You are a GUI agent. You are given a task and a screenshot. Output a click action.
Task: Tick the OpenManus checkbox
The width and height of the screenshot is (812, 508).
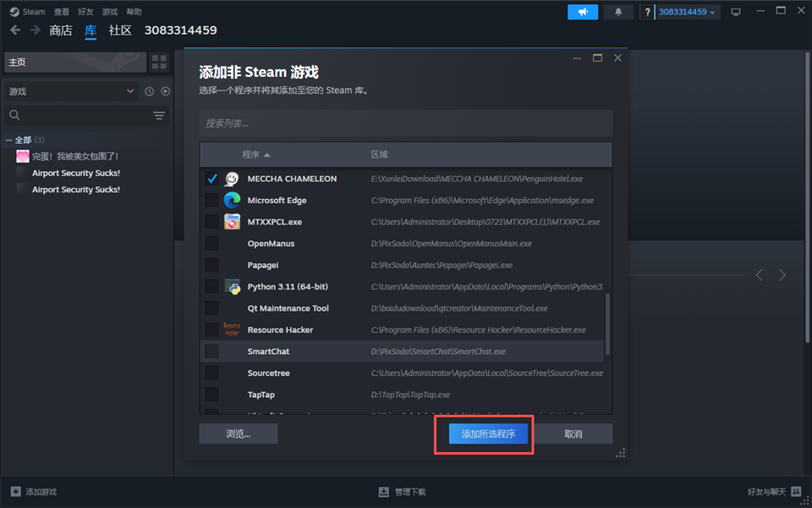[x=211, y=244]
